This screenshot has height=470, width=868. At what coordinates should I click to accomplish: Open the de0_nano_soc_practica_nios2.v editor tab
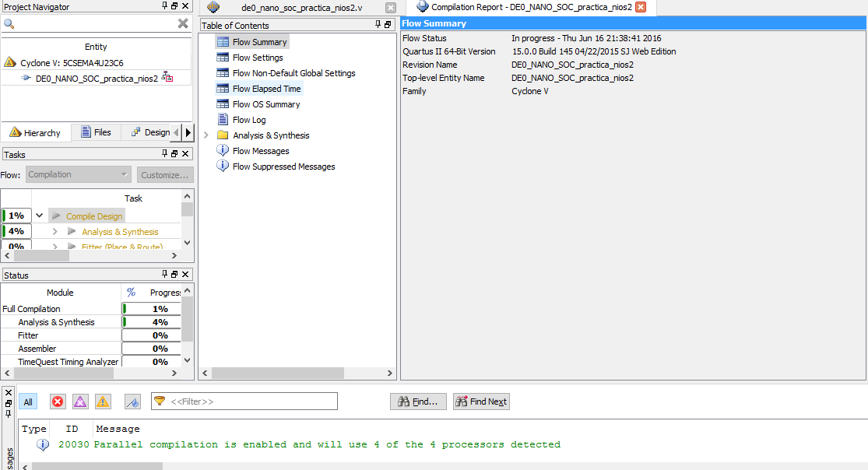tap(302, 8)
